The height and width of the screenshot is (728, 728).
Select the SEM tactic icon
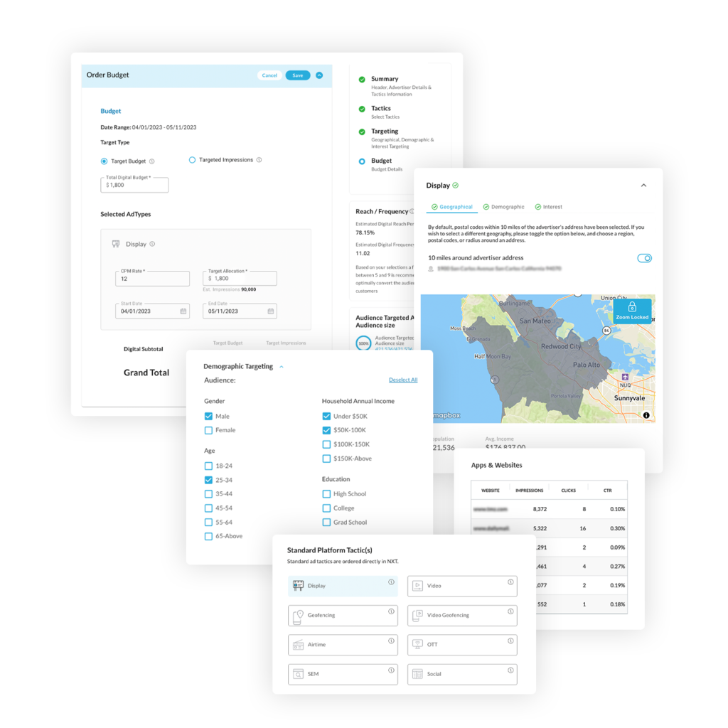(298, 674)
